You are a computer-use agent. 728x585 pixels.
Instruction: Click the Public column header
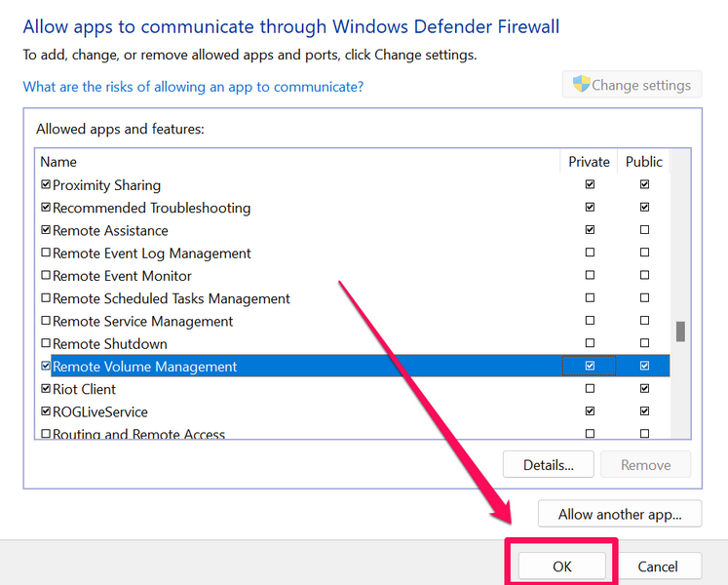[643, 162]
